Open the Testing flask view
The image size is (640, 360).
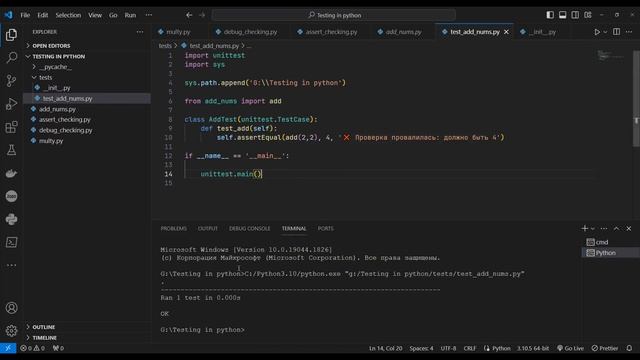click(x=11, y=150)
